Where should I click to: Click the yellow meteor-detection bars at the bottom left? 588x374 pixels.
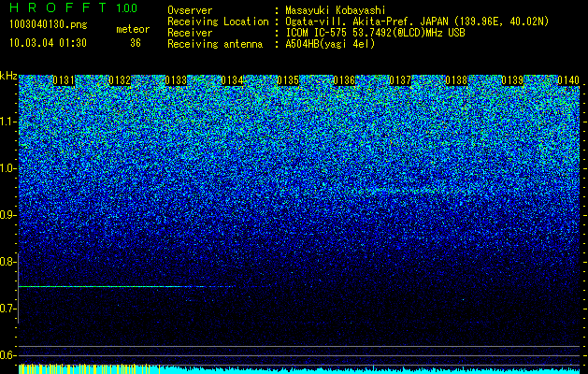90,368
